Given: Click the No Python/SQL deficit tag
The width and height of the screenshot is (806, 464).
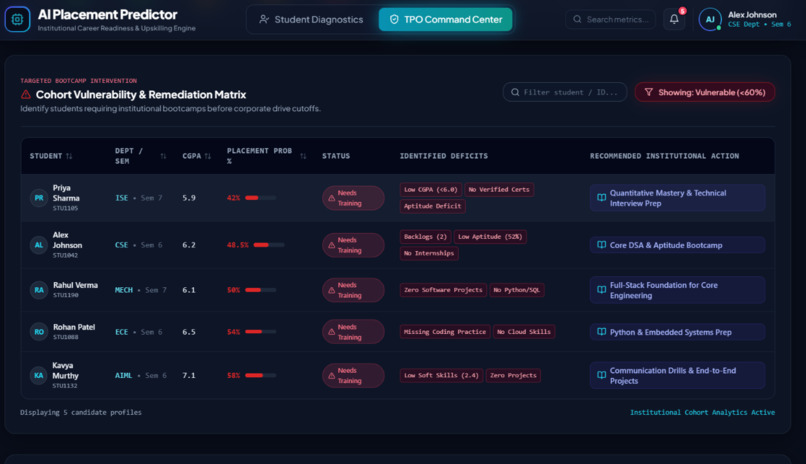Looking at the screenshot, I should click(x=517, y=290).
